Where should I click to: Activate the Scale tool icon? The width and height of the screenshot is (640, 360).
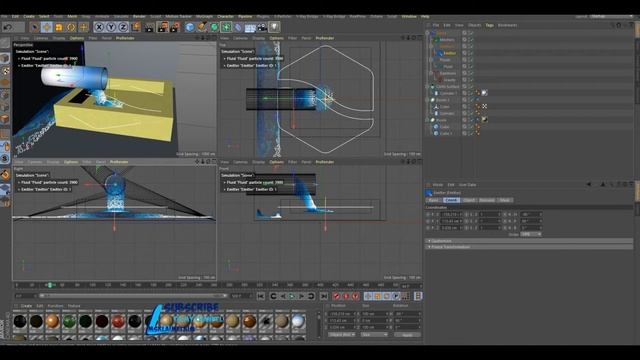59,27
